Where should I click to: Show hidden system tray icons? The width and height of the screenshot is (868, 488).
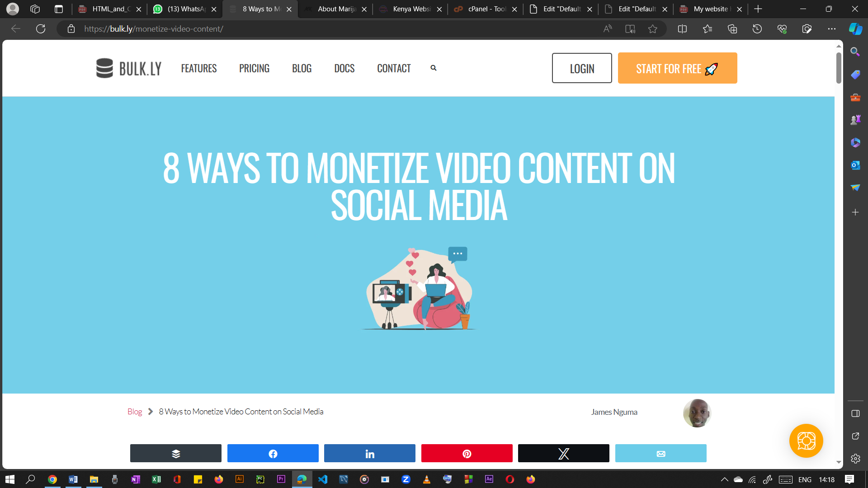(x=724, y=479)
